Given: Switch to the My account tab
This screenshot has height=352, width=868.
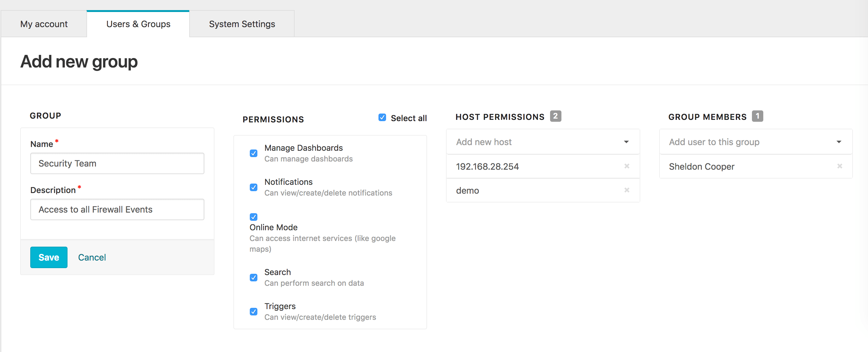Looking at the screenshot, I should 44,24.
